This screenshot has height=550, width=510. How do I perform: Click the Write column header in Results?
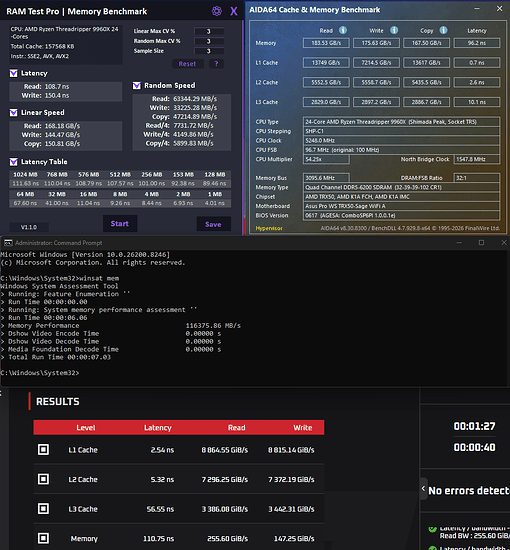pos(303,428)
